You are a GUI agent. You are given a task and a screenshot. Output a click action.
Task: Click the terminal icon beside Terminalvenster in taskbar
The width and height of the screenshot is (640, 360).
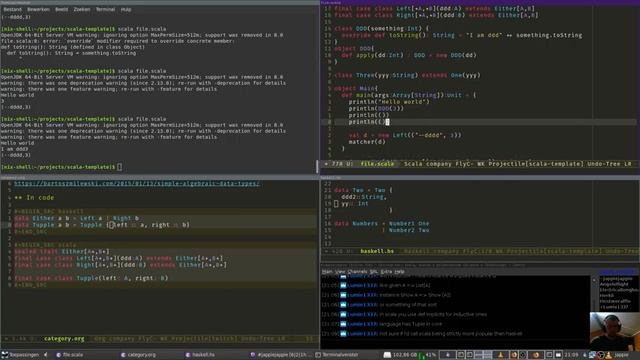[318, 355]
